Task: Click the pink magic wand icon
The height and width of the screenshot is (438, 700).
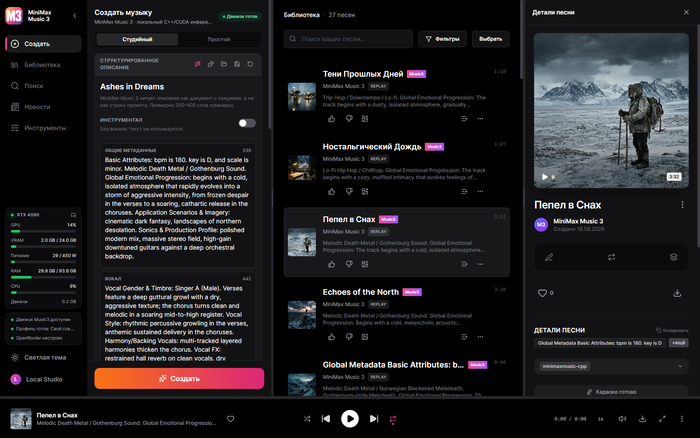Action: pyautogui.click(x=198, y=64)
